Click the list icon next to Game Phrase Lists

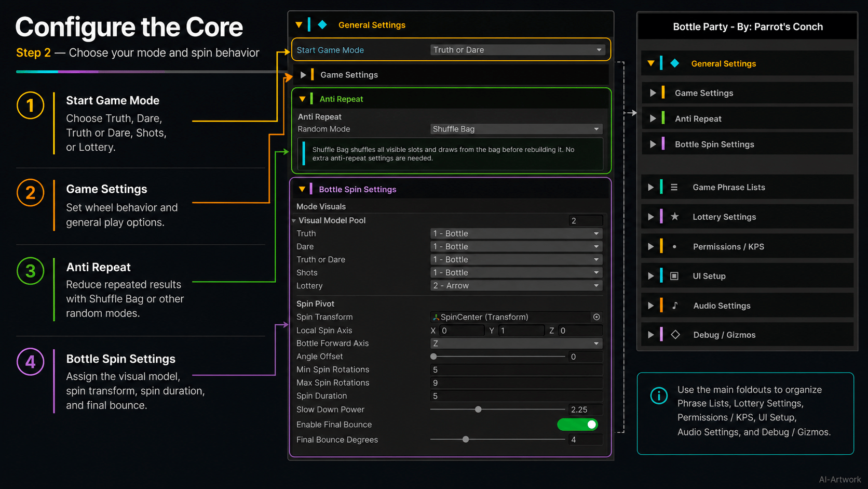point(674,187)
